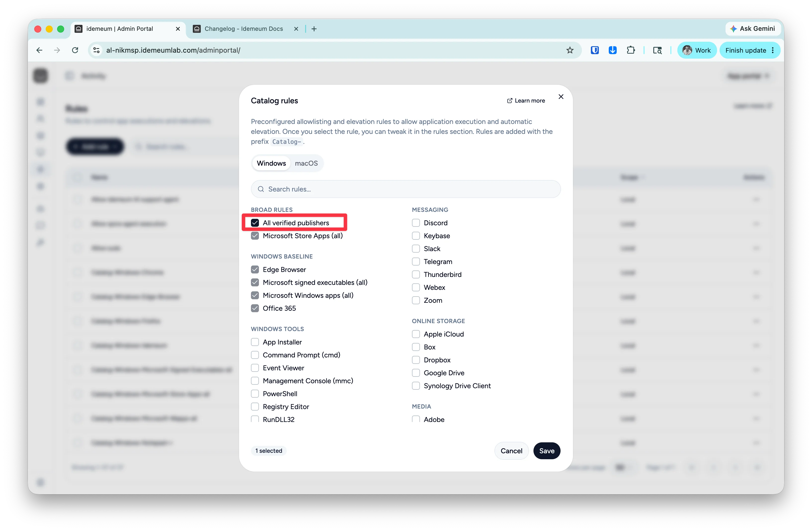Enable the Slack rule
This screenshot has height=531, width=812.
pos(416,249)
